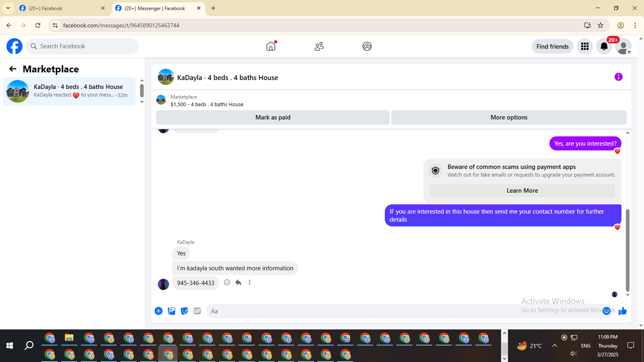Open the Facebook menu grid icon

point(585,46)
